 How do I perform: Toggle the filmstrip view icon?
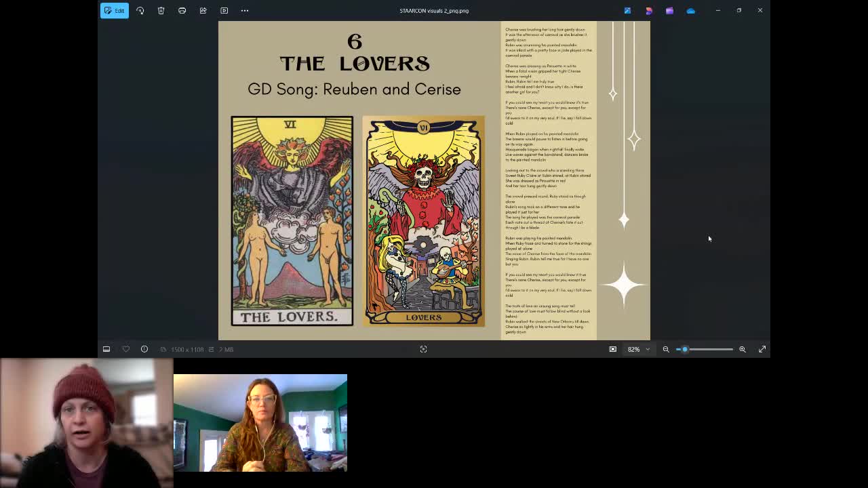[106, 349]
